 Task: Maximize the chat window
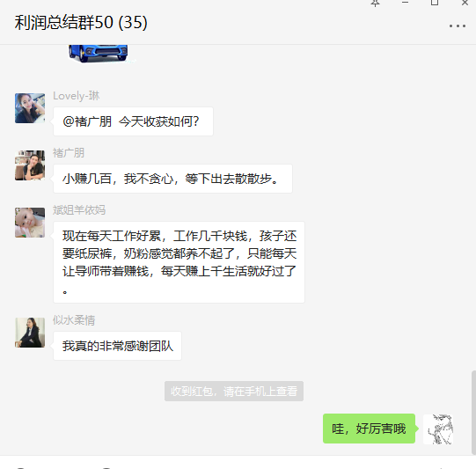pos(435,3)
